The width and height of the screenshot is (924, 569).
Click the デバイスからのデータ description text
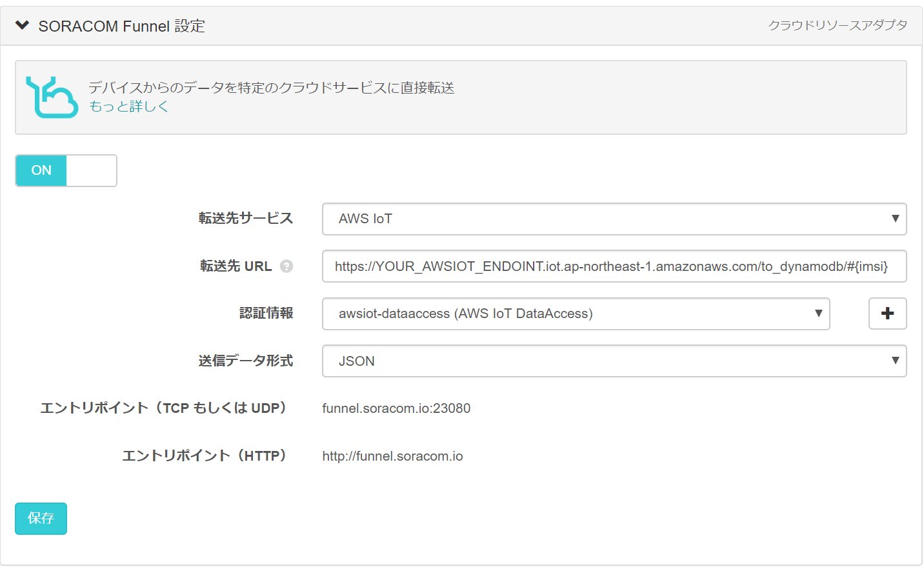(x=271, y=88)
